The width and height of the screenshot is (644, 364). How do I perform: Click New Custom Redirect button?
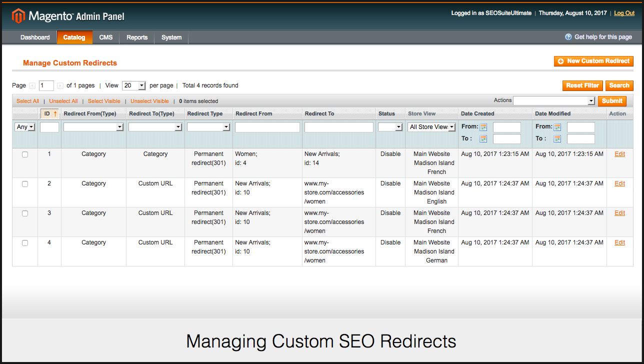[593, 61]
